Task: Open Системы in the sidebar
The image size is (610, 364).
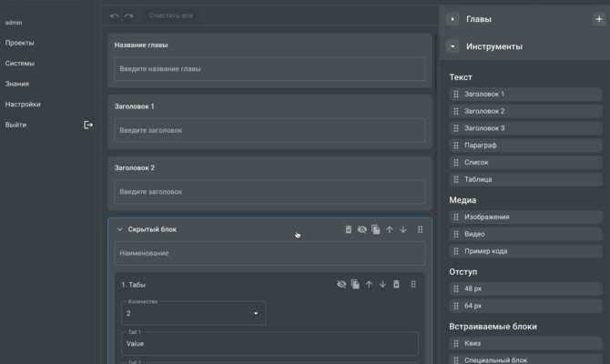Action: click(x=20, y=63)
